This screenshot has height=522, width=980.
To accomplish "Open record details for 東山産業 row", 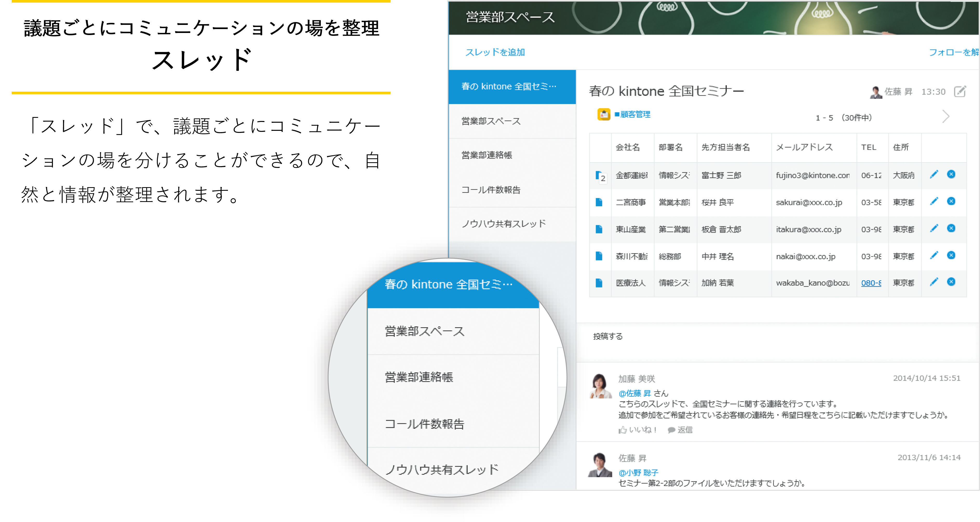I will tap(599, 229).
